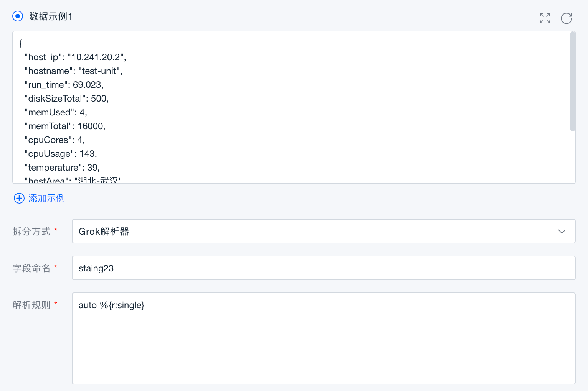Click the chevron arrow of 拆分方式 dropdown
The height and width of the screenshot is (391, 588).
pos(562,232)
